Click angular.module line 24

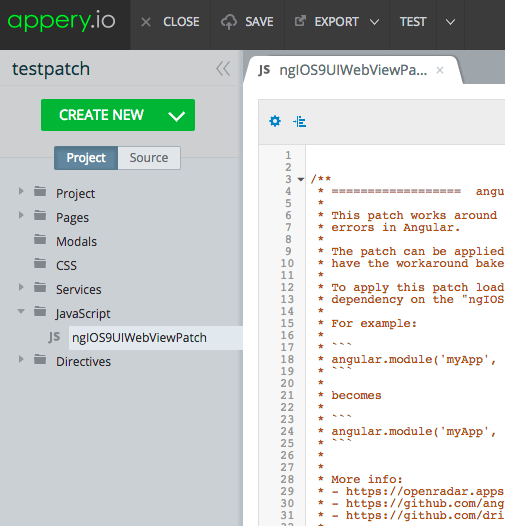click(x=414, y=431)
